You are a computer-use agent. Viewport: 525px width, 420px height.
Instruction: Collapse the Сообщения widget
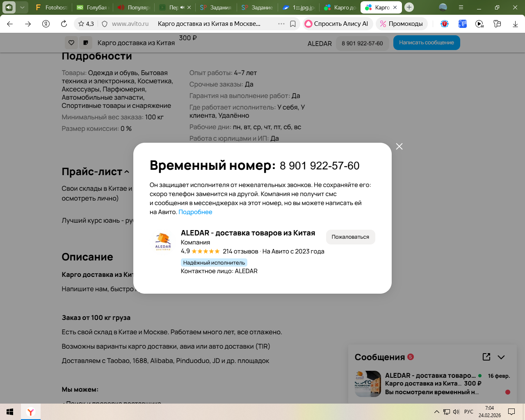coord(501,357)
